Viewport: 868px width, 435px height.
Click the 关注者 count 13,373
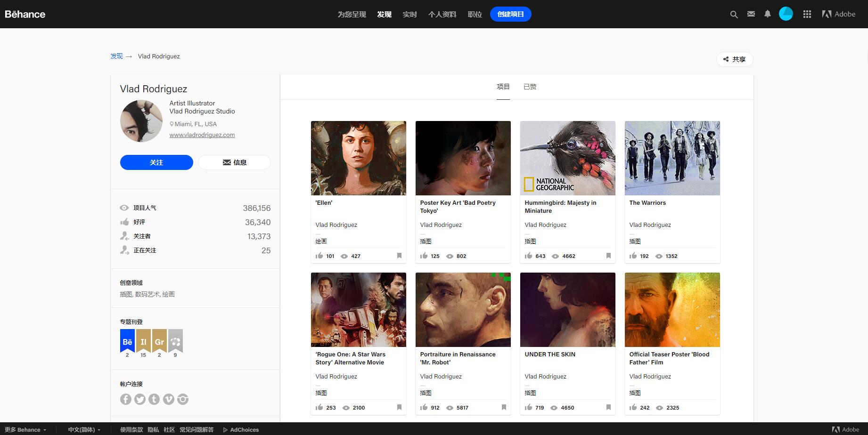(259, 236)
